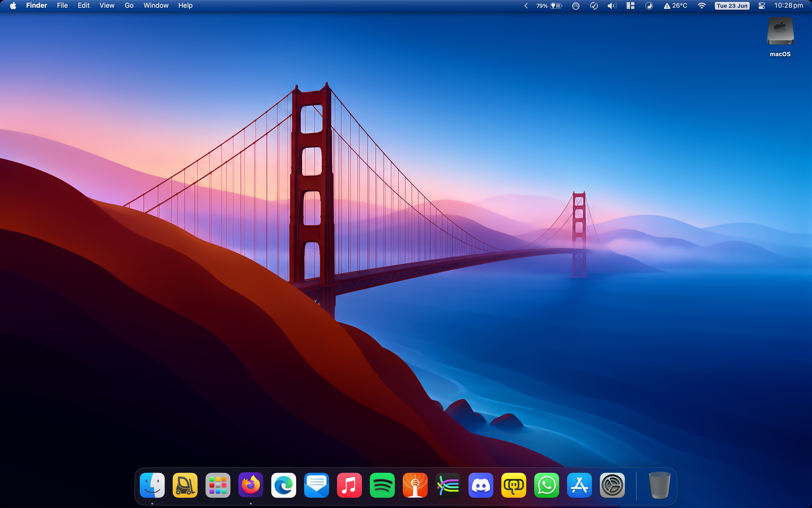Screen dimensions: 812x508
Task: Open the Help menu
Action: (x=185, y=6)
